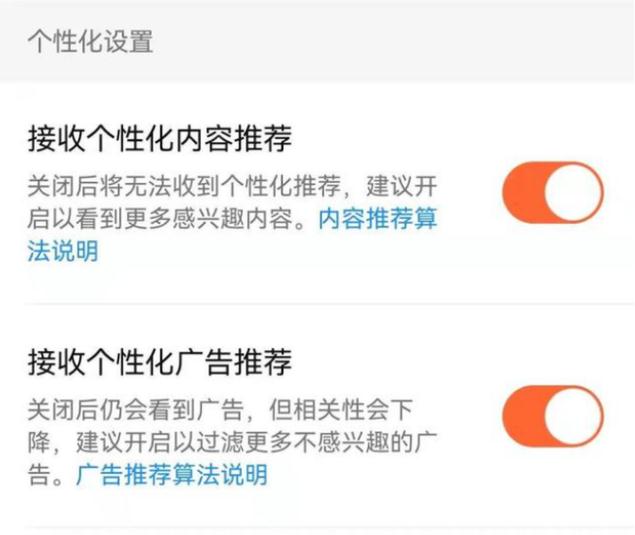Tap the 个性化设置 section header
Viewport: 635px width, 535px height.
[x=90, y=41]
